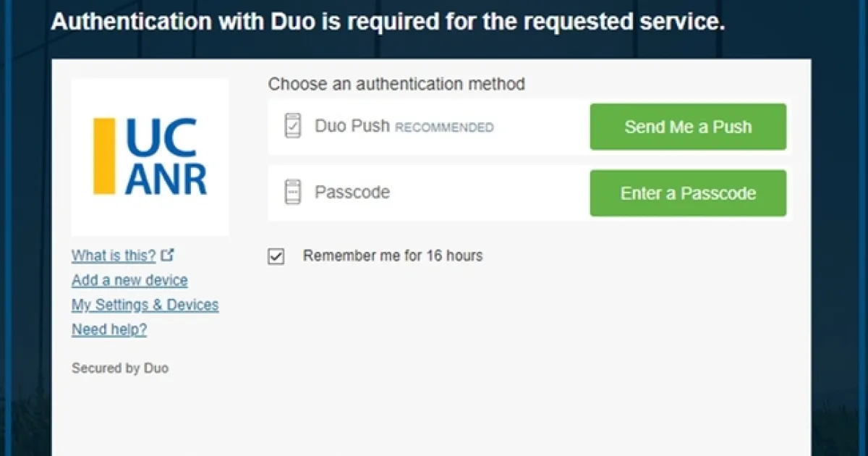868x456 pixels.
Task: Open the What is this? link
Action: 114,256
